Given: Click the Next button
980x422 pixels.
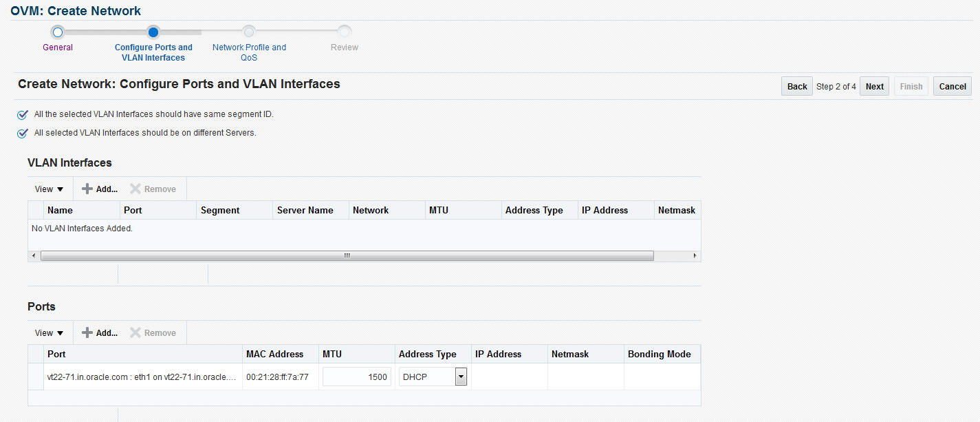Looking at the screenshot, I should pos(875,86).
